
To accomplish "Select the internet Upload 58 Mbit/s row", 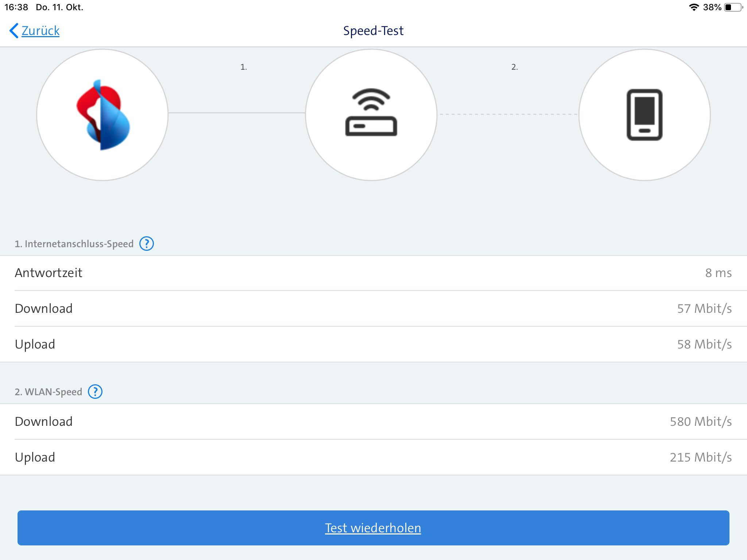I will (373, 344).
